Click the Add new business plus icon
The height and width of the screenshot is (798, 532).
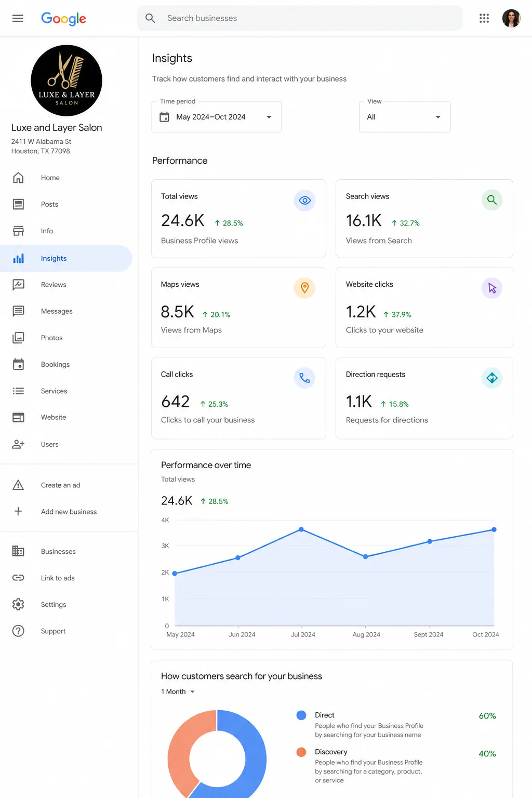pos(18,511)
